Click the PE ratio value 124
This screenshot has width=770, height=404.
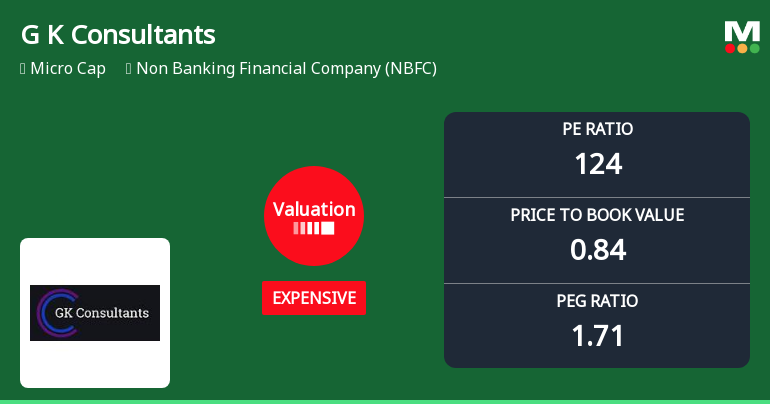(598, 164)
